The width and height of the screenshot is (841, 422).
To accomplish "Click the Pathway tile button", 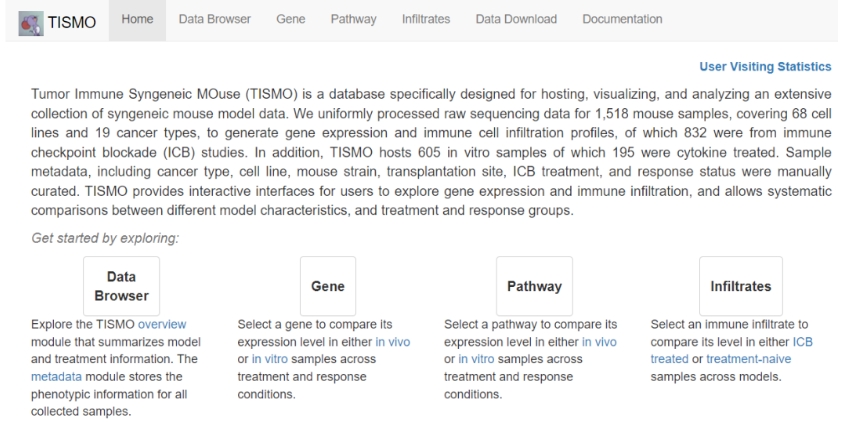I will [534, 286].
